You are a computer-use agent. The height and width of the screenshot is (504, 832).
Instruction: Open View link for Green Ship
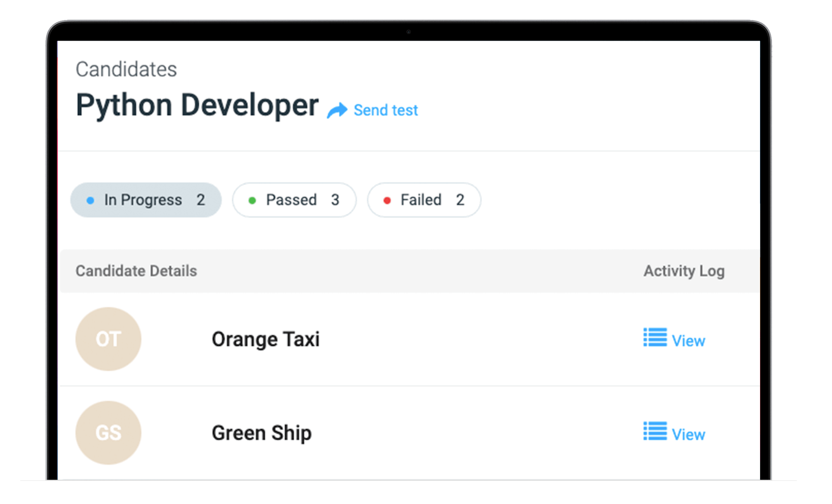(688, 435)
